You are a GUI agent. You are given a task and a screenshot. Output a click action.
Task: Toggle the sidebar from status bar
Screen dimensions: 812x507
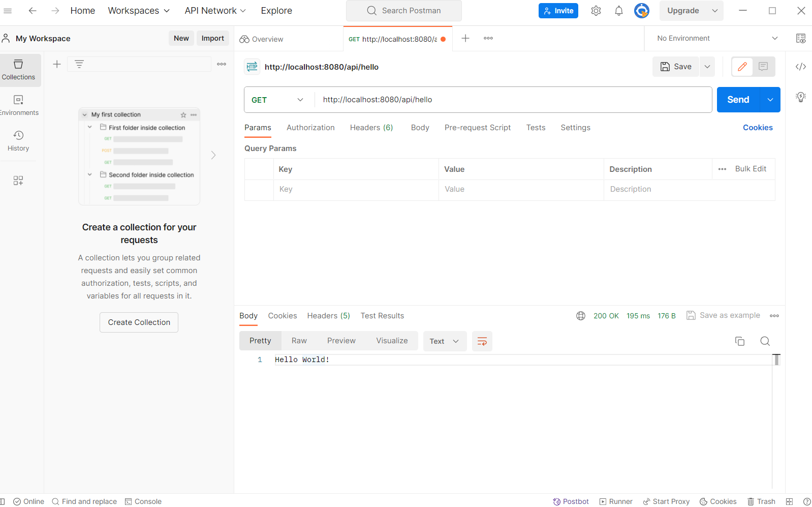point(3,501)
